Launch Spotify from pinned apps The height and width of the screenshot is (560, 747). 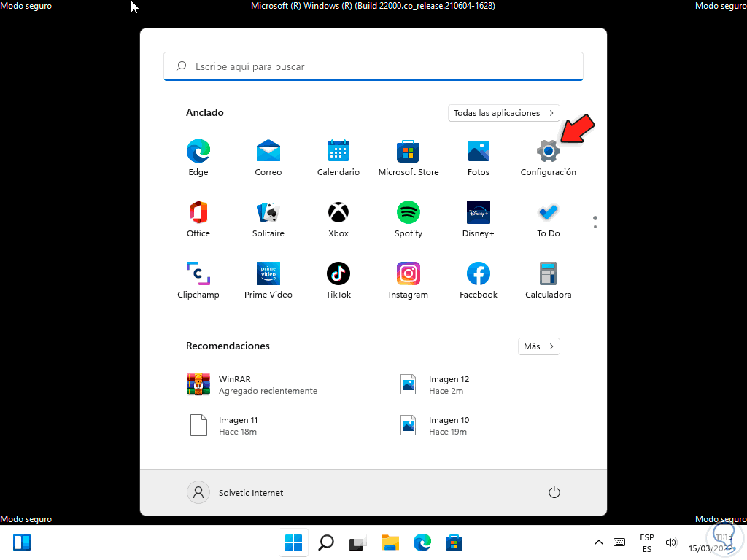[x=409, y=219]
